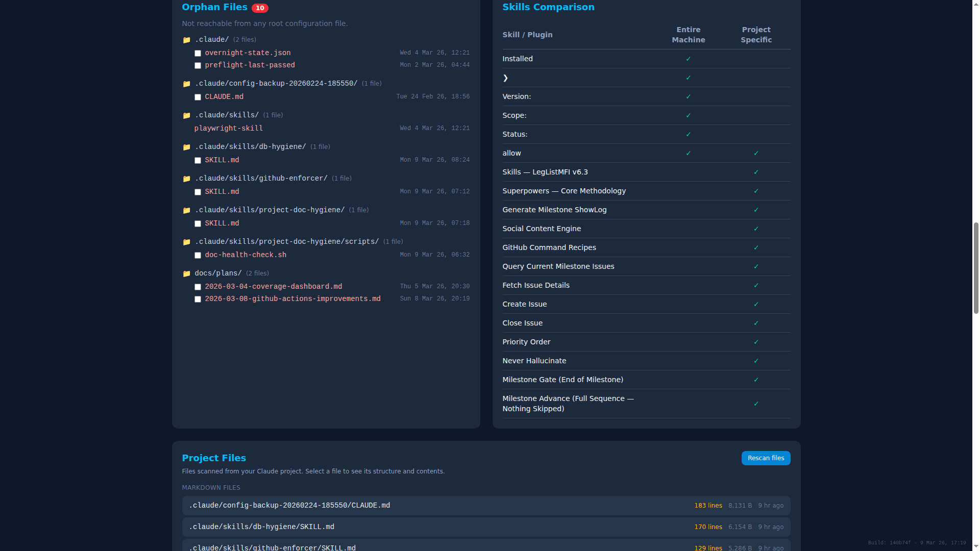This screenshot has width=980, height=551.
Task: Check the checkbox next to overnight-state.json
Action: coord(198,53)
